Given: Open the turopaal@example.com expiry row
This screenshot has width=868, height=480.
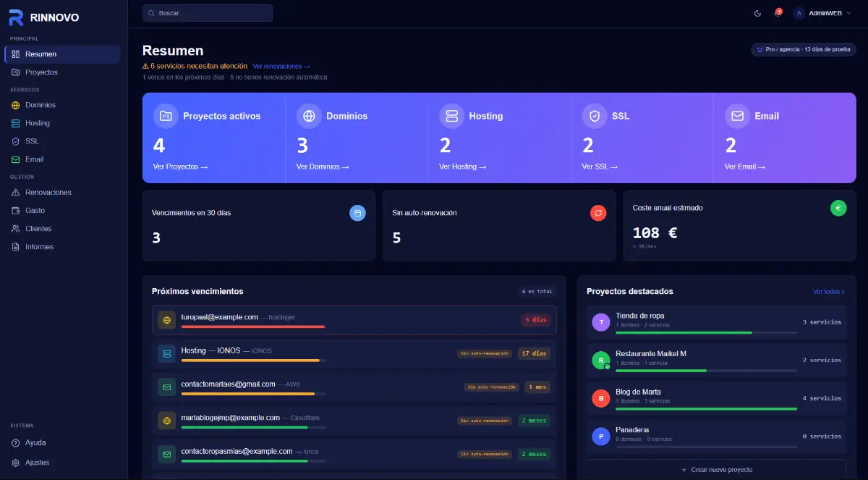Looking at the screenshot, I should (x=354, y=320).
